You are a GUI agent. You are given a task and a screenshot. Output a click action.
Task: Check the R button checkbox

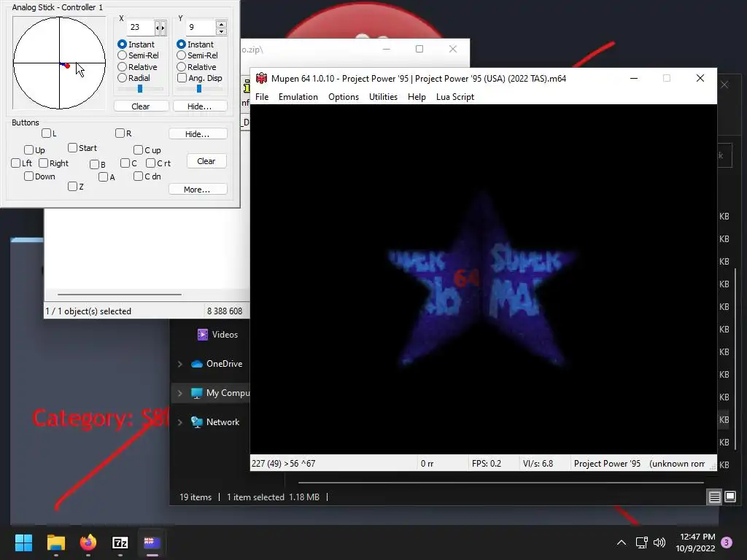120,133
